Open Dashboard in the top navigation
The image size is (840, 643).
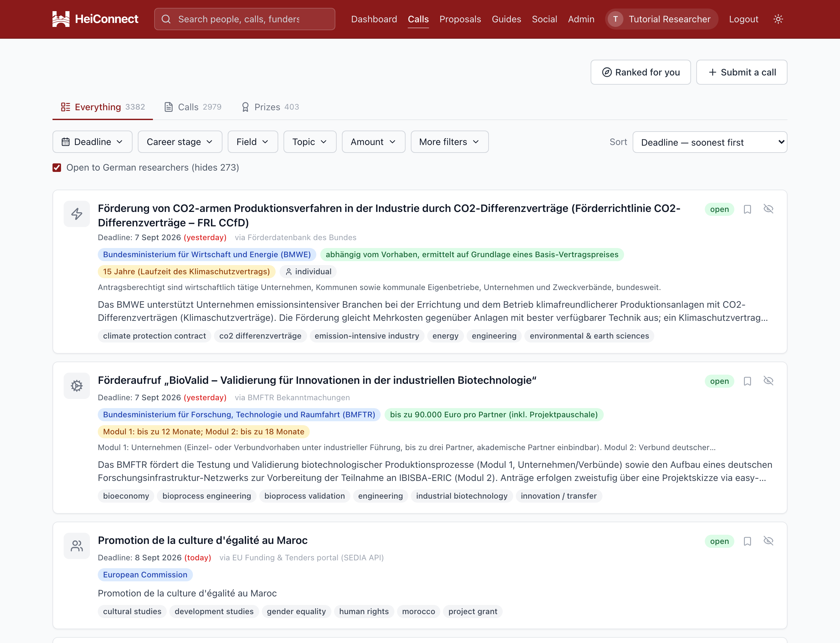374,19
